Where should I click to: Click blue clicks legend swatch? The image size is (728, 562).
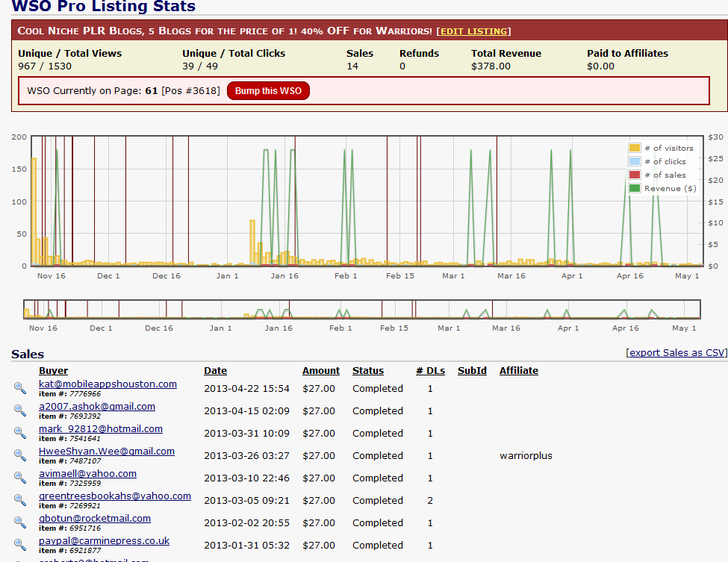tap(634, 161)
